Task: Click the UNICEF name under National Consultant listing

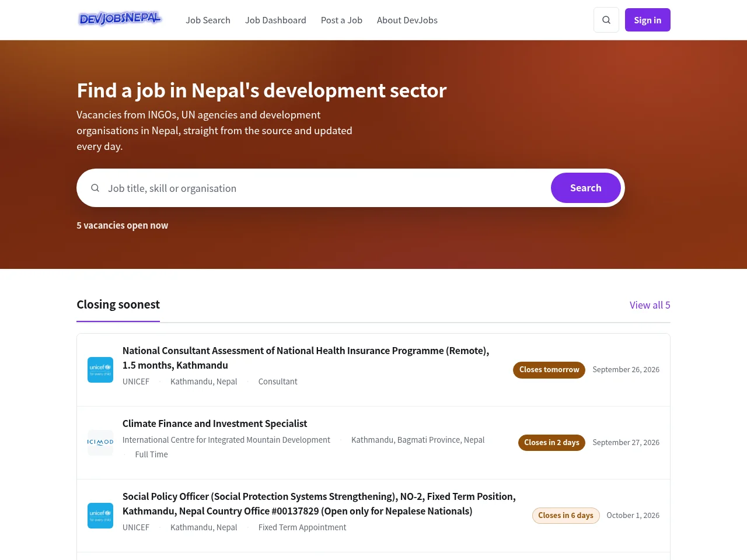Action: pyautogui.click(x=136, y=381)
